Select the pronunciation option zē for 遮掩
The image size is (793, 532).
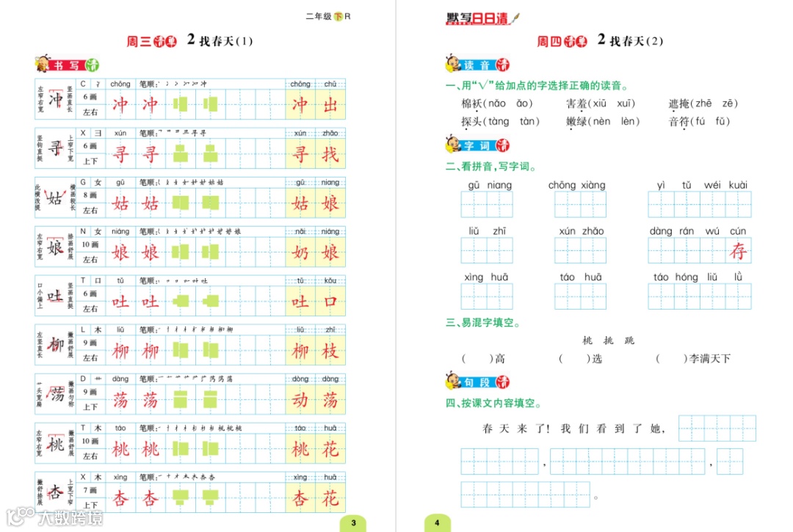pos(727,103)
